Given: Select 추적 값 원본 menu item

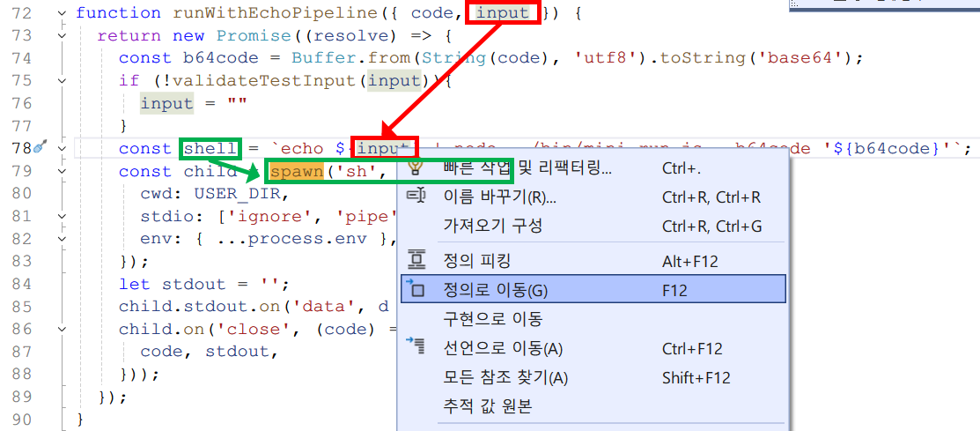Looking at the screenshot, I should (x=593, y=407).
